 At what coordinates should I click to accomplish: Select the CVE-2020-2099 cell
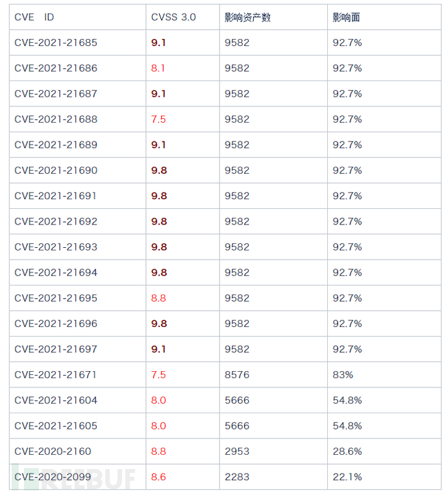(53, 477)
